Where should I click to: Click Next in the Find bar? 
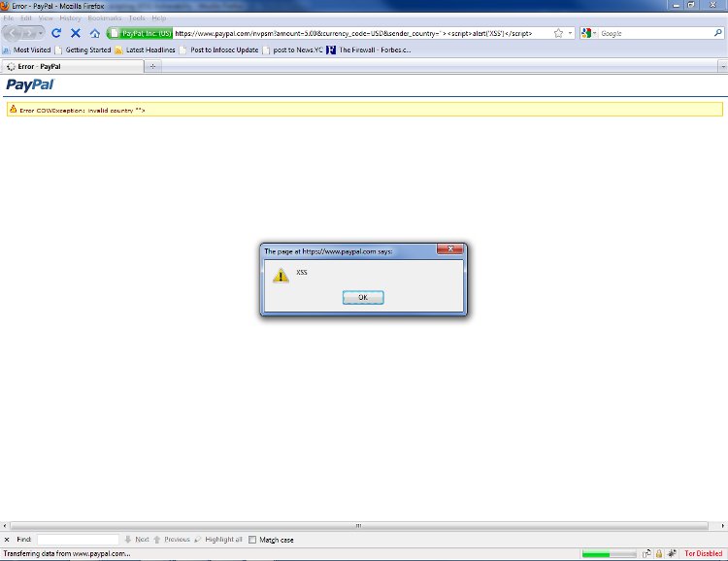tap(137, 540)
